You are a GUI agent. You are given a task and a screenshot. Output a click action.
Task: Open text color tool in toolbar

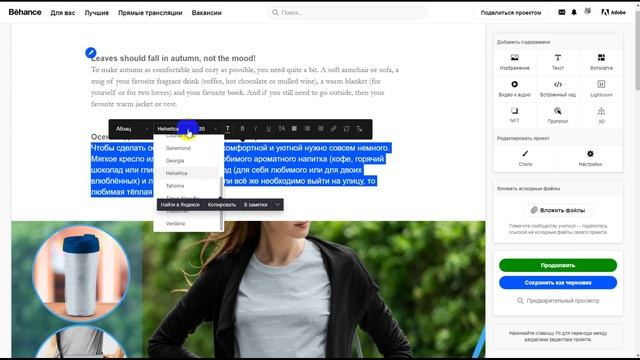pos(227,129)
